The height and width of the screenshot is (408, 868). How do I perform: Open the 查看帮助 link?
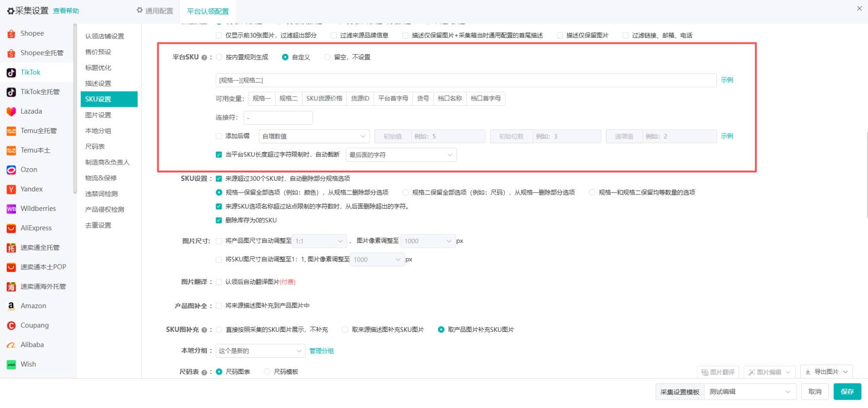(66, 11)
